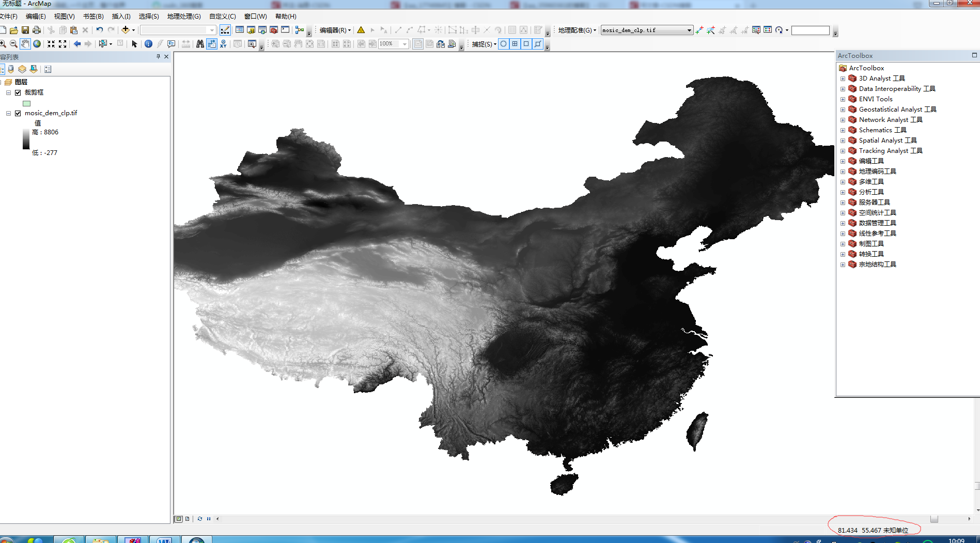Open the Catalog window icon
Image resolution: width=980 pixels, height=543 pixels.
tap(251, 30)
